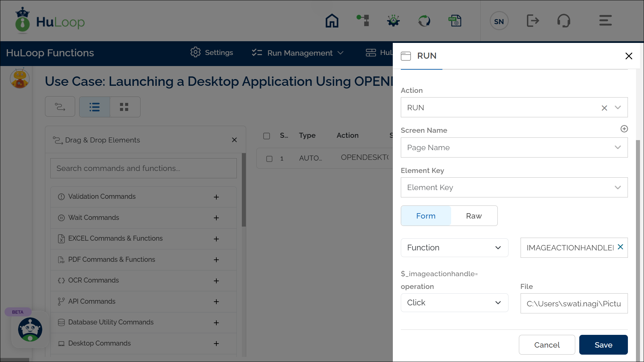Open the PDF settings icon in header
The height and width of the screenshot is (362, 644).
click(x=455, y=21)
